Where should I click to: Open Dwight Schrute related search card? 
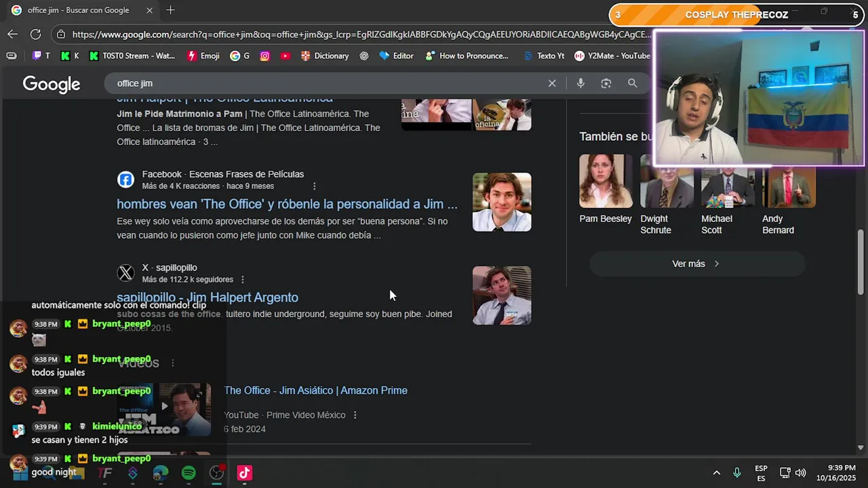pyautogui.click(x=667, y=195)
